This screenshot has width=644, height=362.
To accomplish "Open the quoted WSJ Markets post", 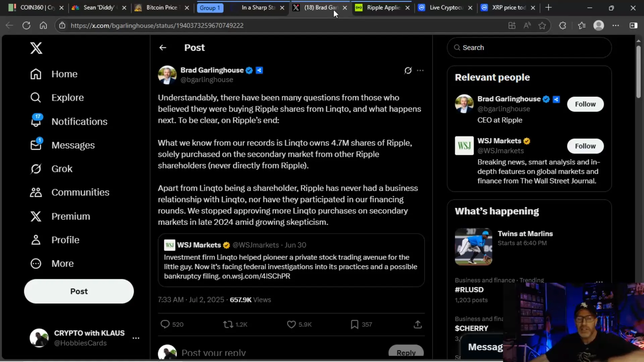I will click(x=291, y=260).
